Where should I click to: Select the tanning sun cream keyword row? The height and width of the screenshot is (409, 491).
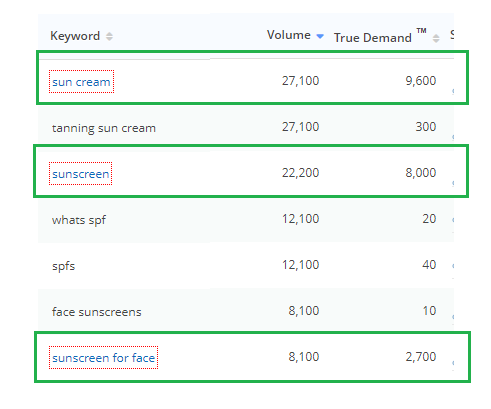[x=246, y=127]
